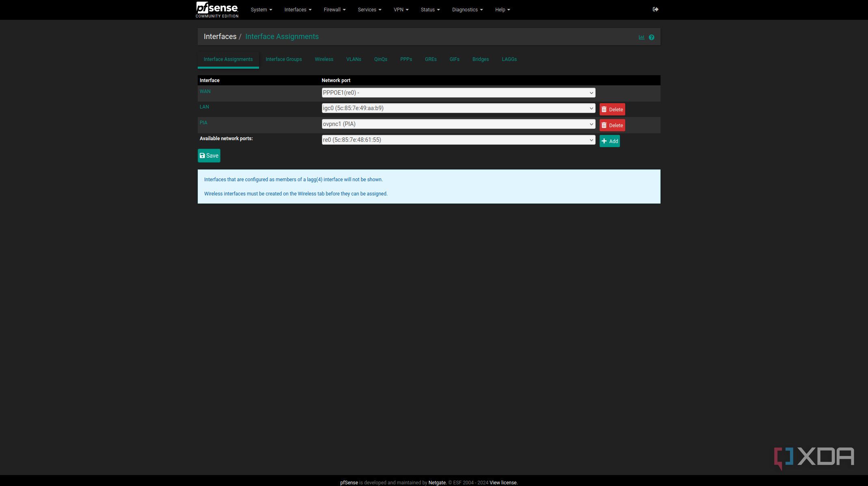This screenshot has height=486, width=868.
Task: Switch to the Bridges tab
Action: pyautogui.click(x=480, y=59)
